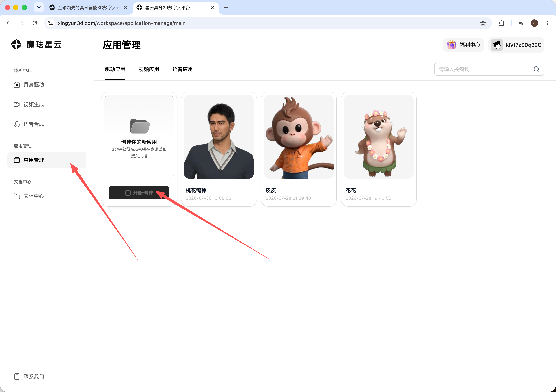The image size is (556, 392).
Task: Open Chrome three-dot menu
Action: point(548,23)
